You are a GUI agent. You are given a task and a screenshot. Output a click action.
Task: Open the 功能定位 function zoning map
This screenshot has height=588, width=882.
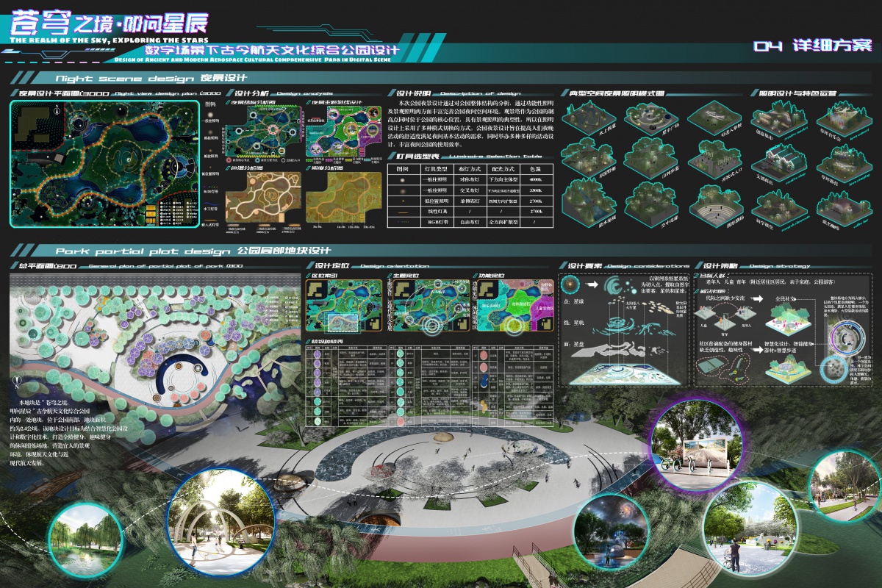[x=516, y=305]
